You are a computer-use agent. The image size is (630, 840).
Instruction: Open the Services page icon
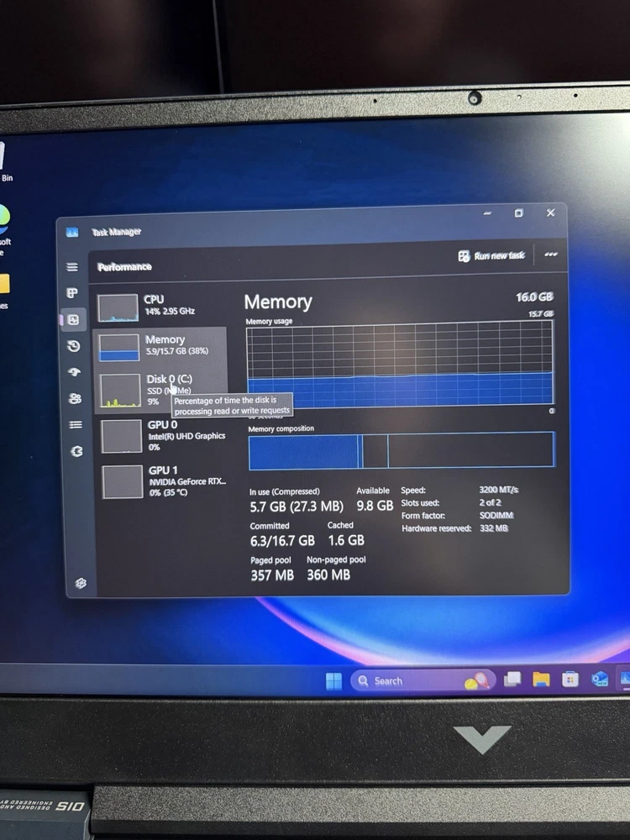coord(76,451)
